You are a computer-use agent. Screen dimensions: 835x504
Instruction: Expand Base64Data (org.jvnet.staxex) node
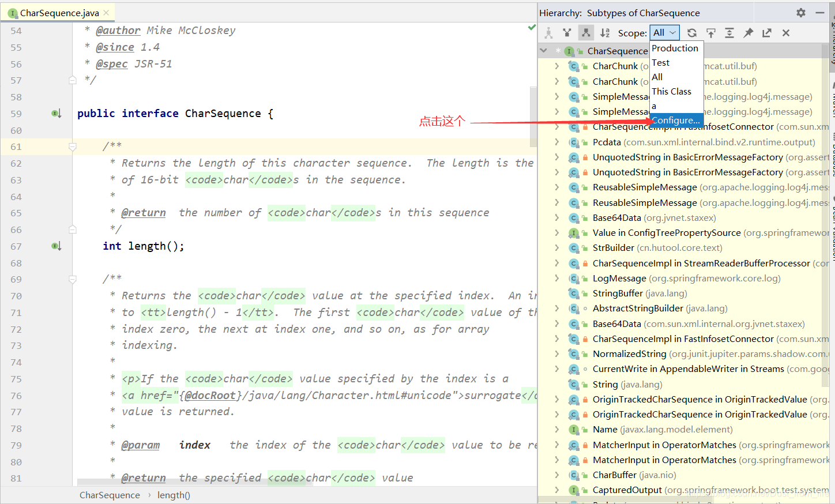[x=556, y=218]
